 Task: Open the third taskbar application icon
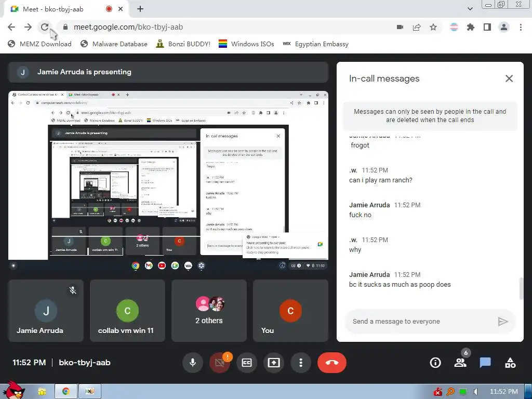(89, 392)
